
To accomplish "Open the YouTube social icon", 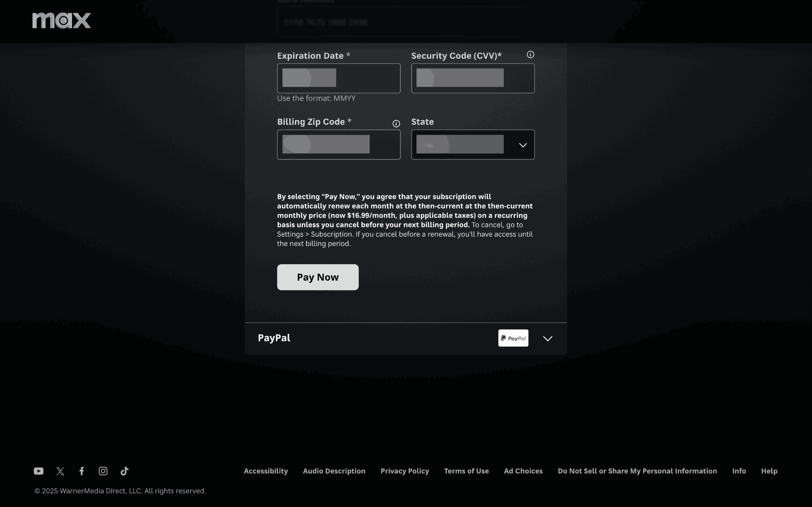I will tap(39, 471).
